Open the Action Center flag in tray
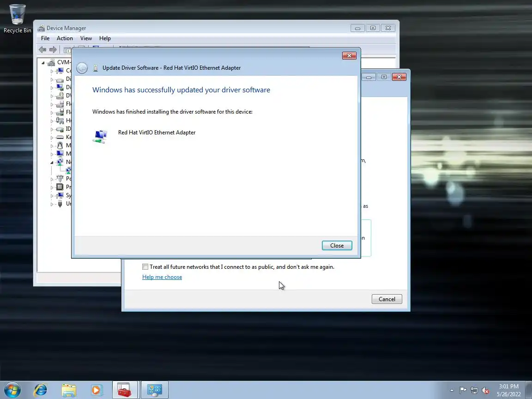The width and height of the screenshot is (532, 399). point(463,391)
